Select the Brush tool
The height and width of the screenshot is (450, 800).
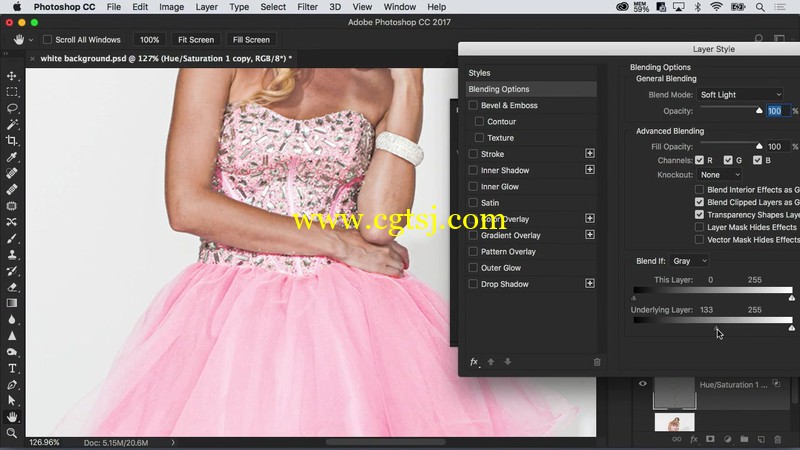12,238
